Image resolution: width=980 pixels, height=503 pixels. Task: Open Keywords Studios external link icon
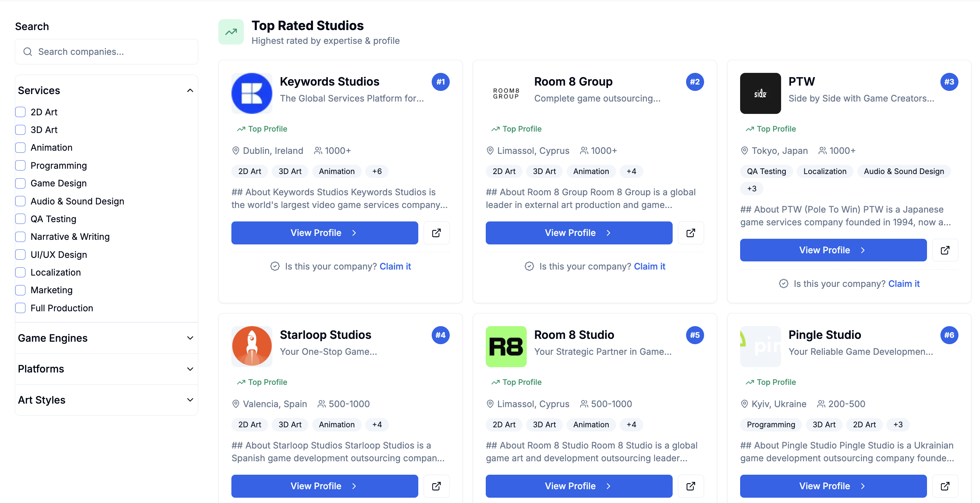[436, 233]
